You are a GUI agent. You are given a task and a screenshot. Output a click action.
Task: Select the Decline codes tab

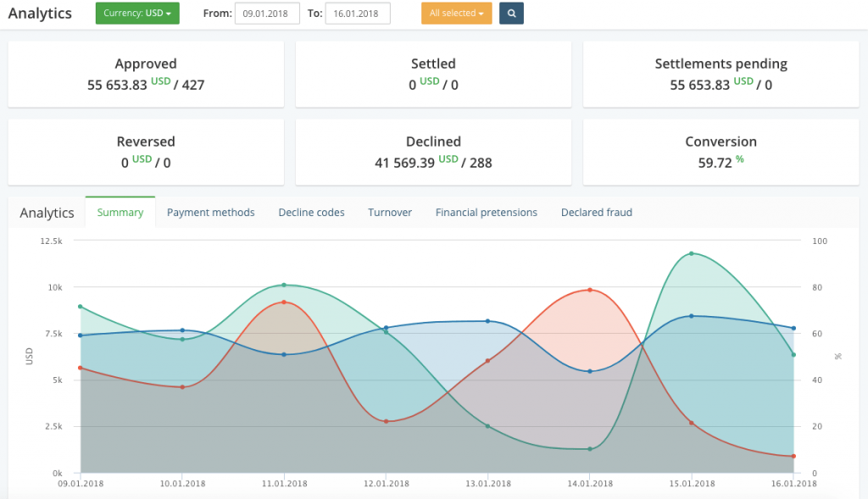pos(311,213)
